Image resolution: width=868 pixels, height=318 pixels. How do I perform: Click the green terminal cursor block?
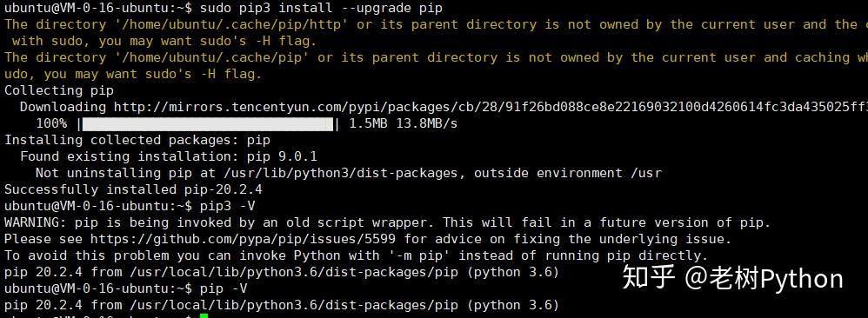[204, 315]
